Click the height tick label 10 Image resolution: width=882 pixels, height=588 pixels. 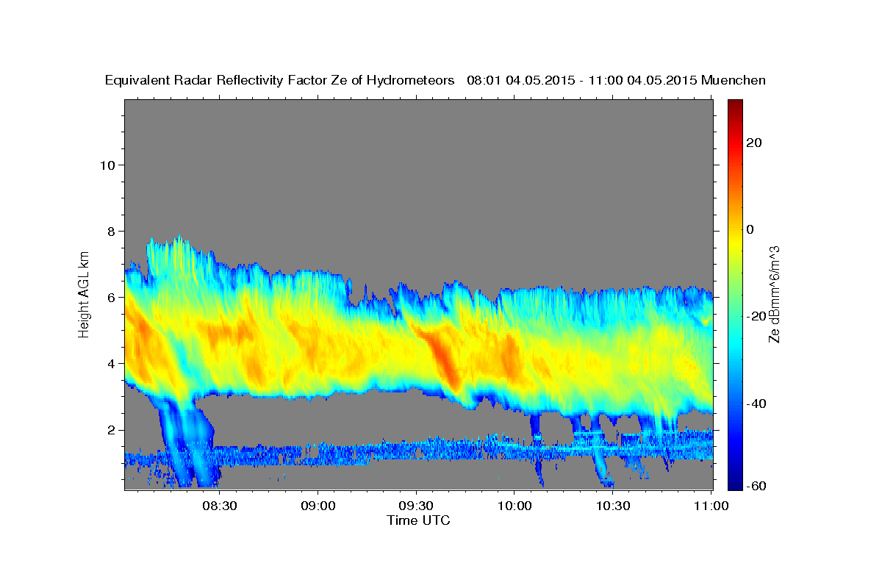click(x=107, y=165)
